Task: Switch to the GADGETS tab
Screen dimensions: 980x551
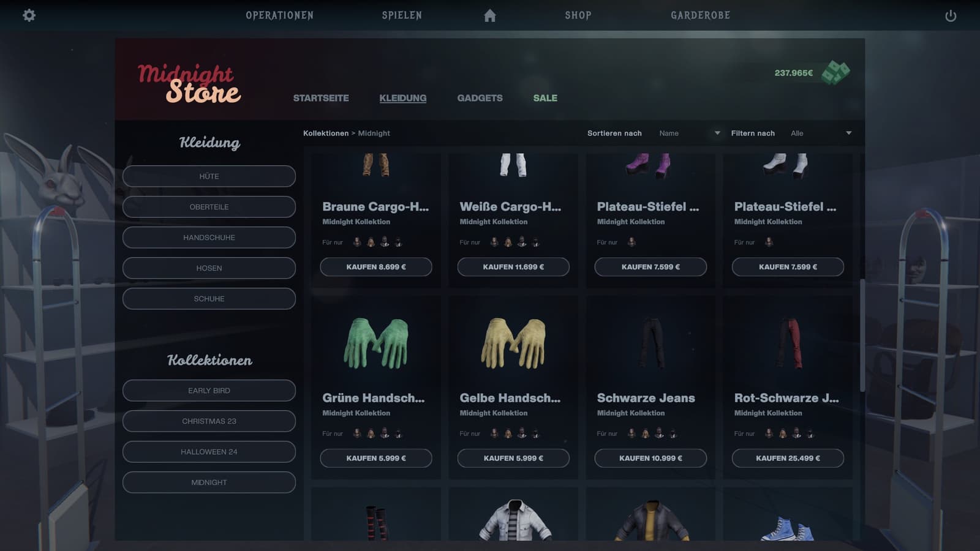Action: [x=480, y=98]
